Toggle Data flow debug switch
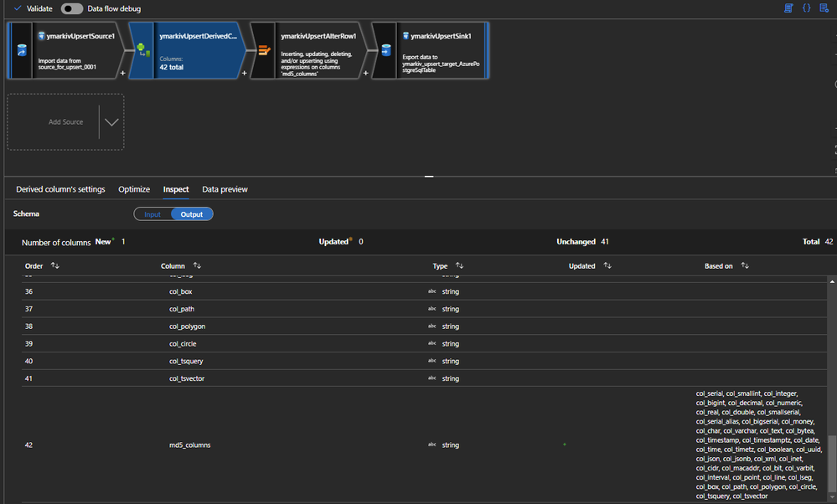This screenshot has width=837, height=504. (72, 8)
